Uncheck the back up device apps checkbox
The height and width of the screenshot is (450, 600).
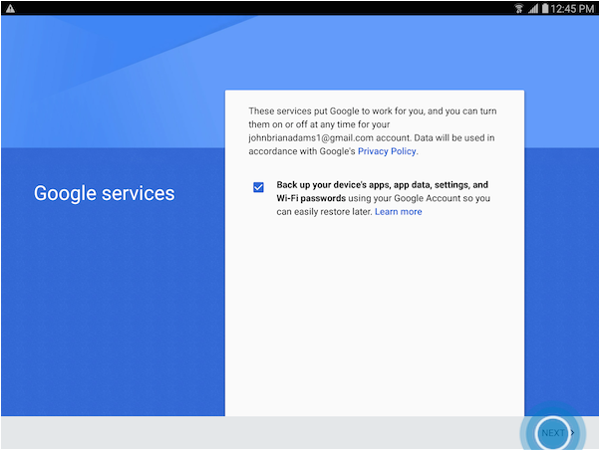click(x=258, y=187)
